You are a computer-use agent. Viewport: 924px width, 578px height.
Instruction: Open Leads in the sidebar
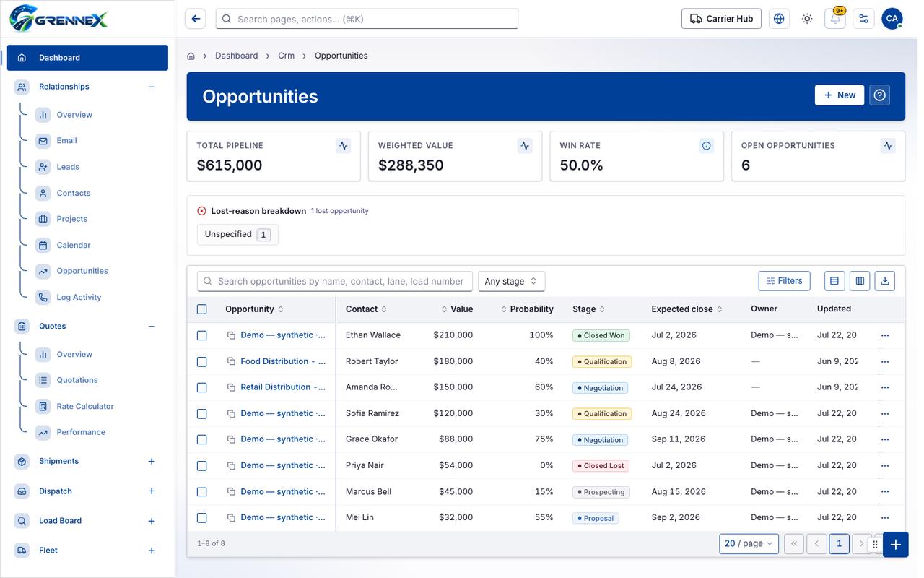tap(68, 167)
